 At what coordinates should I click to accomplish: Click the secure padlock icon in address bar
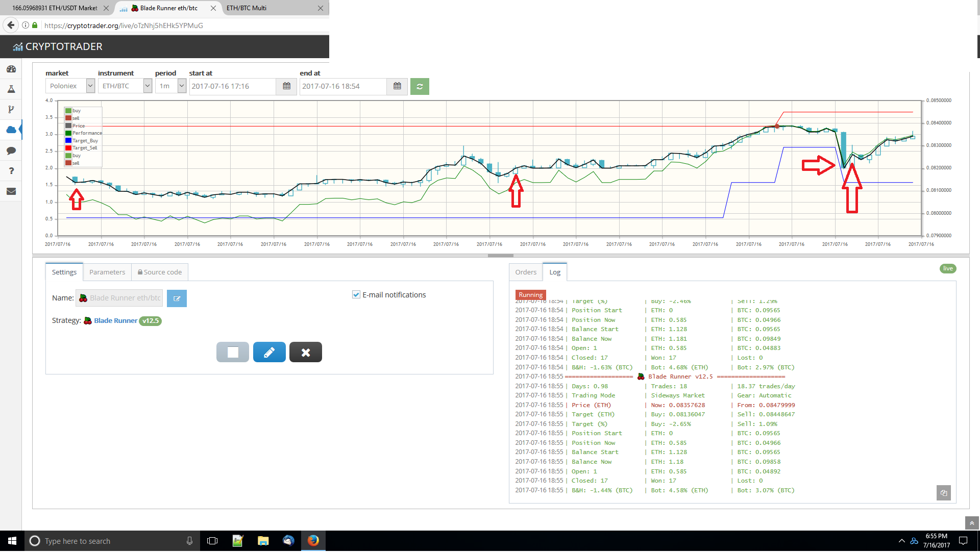[35, 25]
